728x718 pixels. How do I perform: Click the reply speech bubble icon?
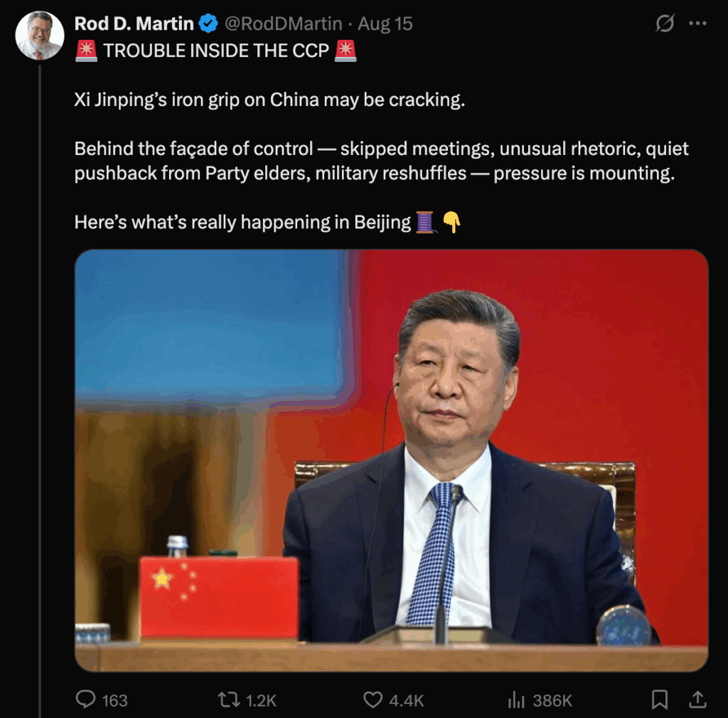coord(85,699)
